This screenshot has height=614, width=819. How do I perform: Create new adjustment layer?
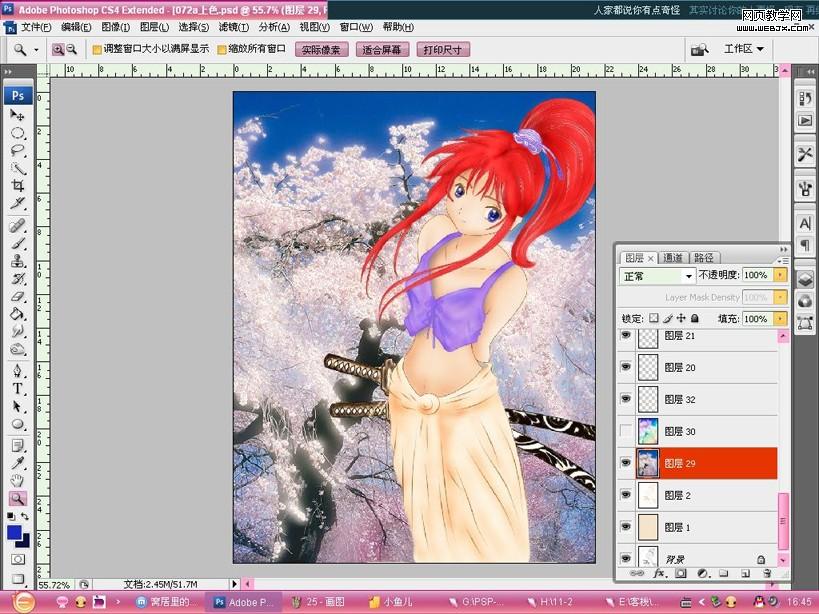pyautogui.click(x=703, y=573)
